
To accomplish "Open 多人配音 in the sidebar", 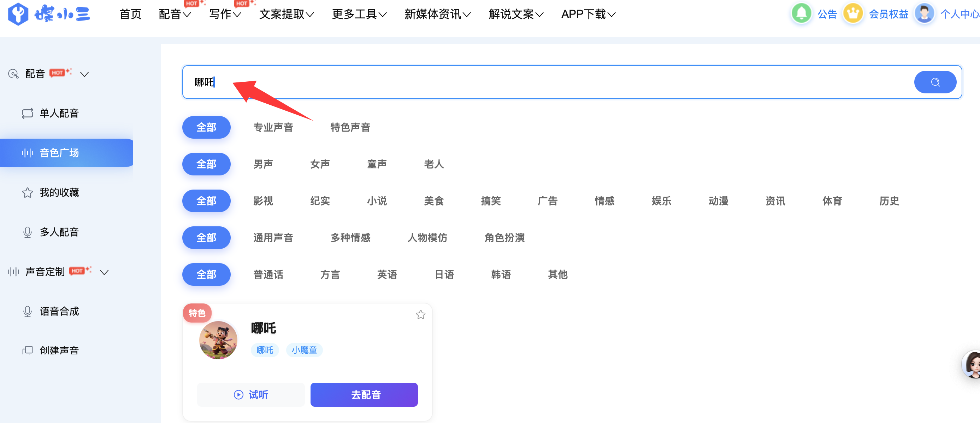I will click(59, 232).
